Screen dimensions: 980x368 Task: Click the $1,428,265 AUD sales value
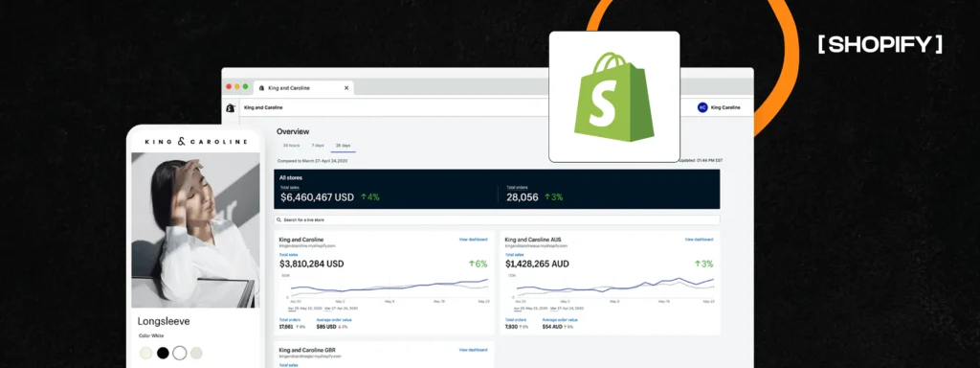(x=537, y=264)
